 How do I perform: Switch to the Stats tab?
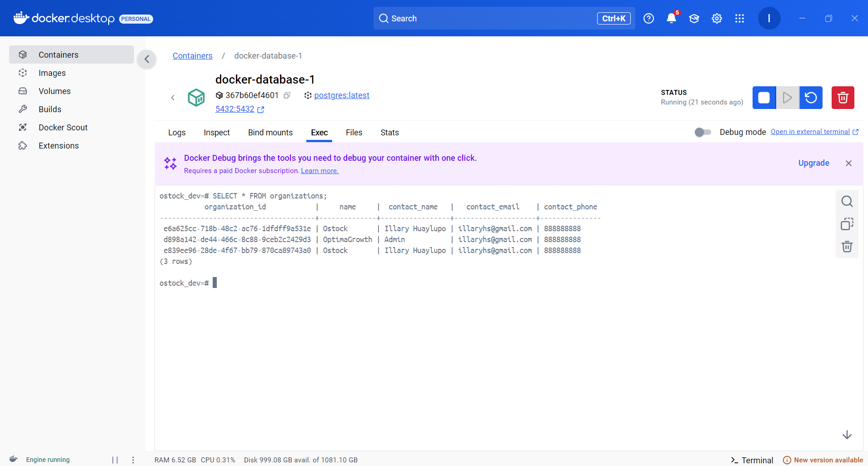pyautogui.click(x=389, y=133)
